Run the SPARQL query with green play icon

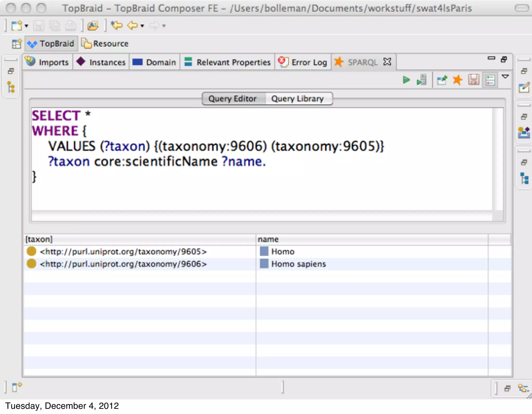tap(406, 80)
